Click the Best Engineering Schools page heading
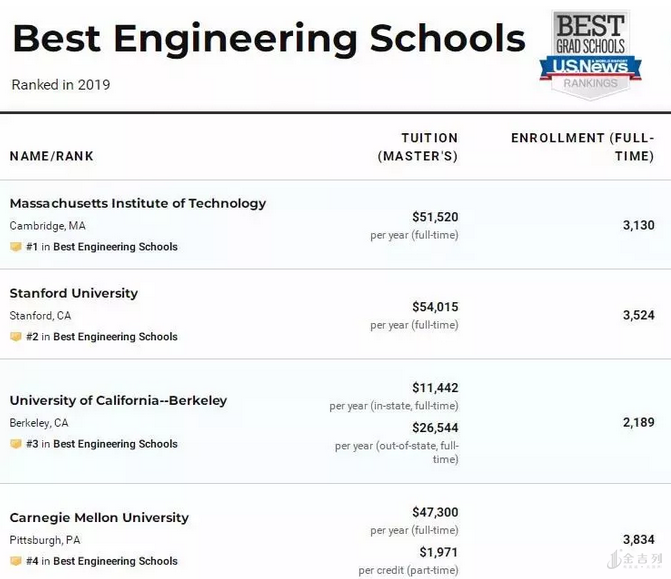Screen dimensions: 671x579 [x=268, y=39]
